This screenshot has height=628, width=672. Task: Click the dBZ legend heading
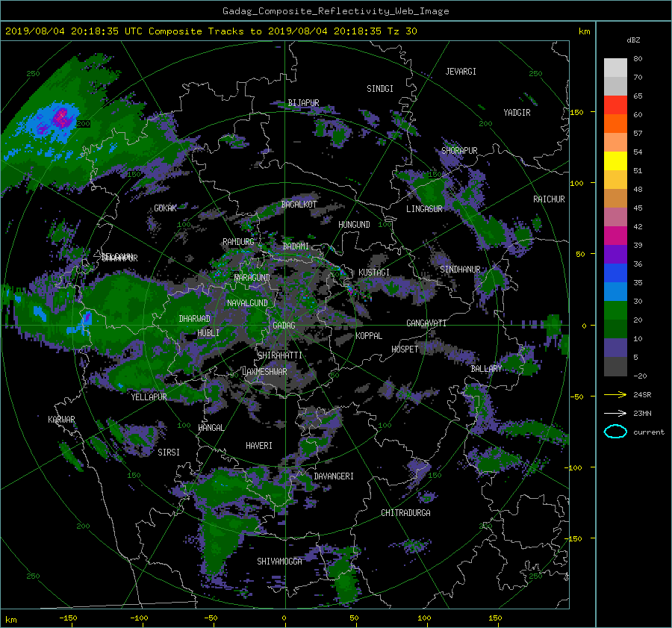click(633, 40)
